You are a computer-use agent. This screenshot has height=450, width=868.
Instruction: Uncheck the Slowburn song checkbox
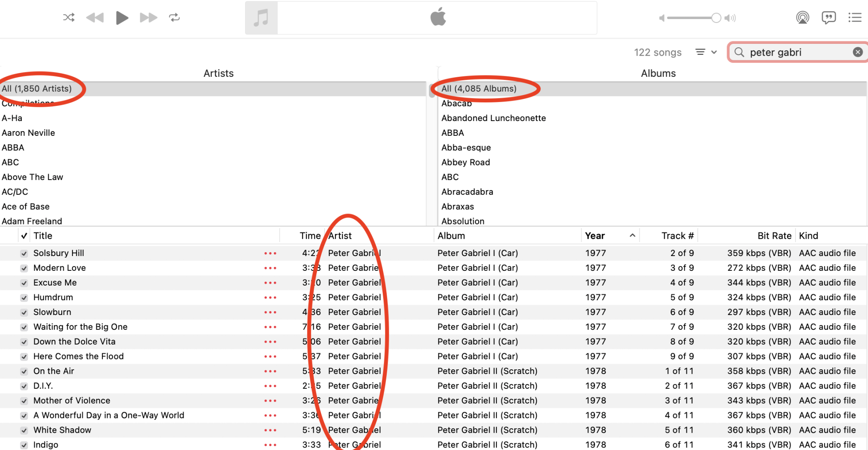[24, 312]
